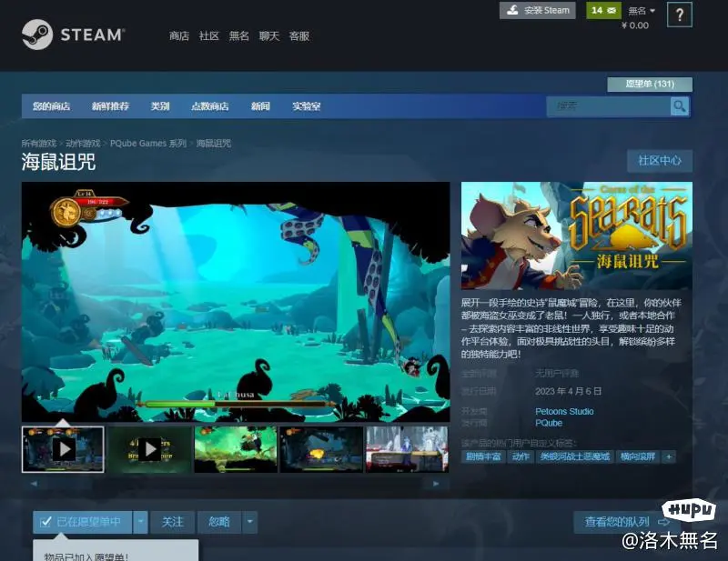Click the 安装 Steam download button
The width and height of the screenshot is (728, 561).
pos(537,10)
